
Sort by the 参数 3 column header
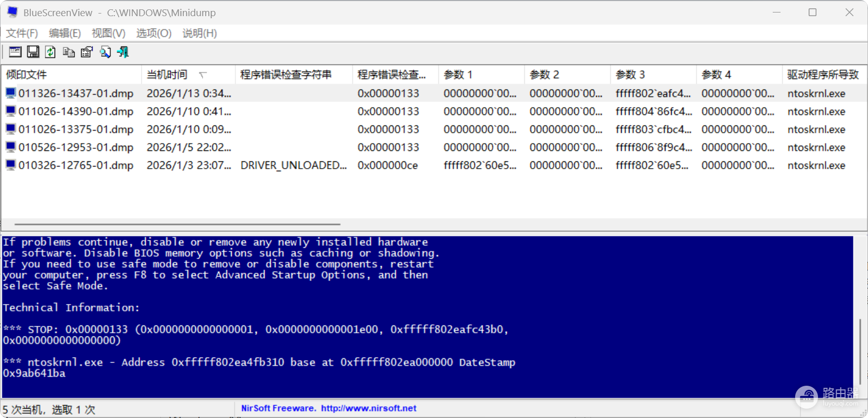tap(653, 74)
